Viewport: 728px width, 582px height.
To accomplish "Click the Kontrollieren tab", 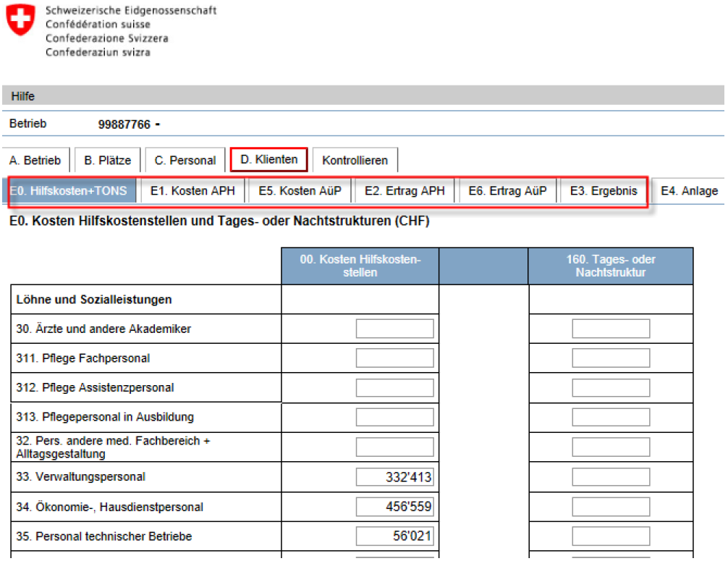I will [x=355, y=161].
